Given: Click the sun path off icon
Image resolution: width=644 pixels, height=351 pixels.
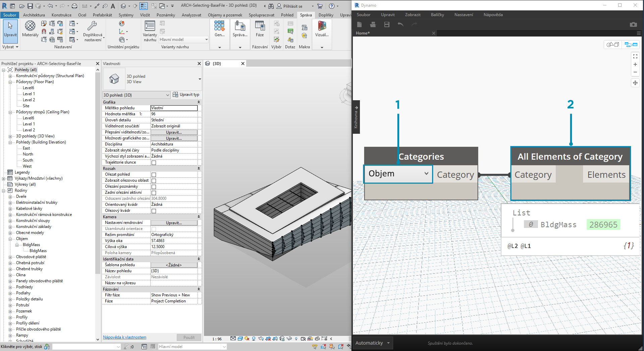Looking at the screenshot, I should [247, 339].
